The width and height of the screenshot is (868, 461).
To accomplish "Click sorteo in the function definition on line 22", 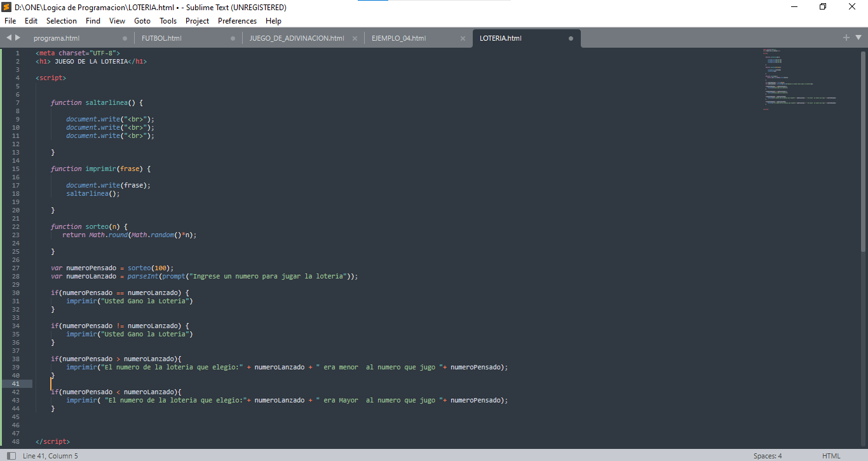I will tap(97, 226).
